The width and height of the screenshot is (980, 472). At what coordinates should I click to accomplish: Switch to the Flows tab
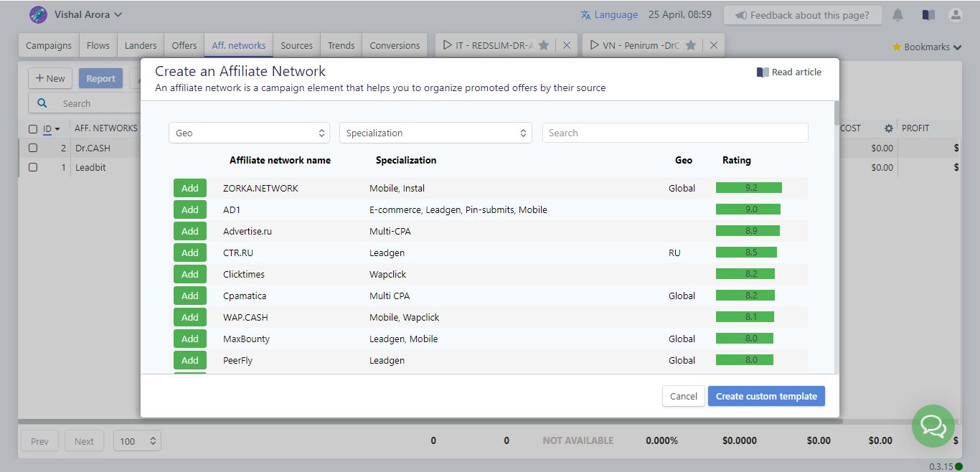tap(98, 45)
